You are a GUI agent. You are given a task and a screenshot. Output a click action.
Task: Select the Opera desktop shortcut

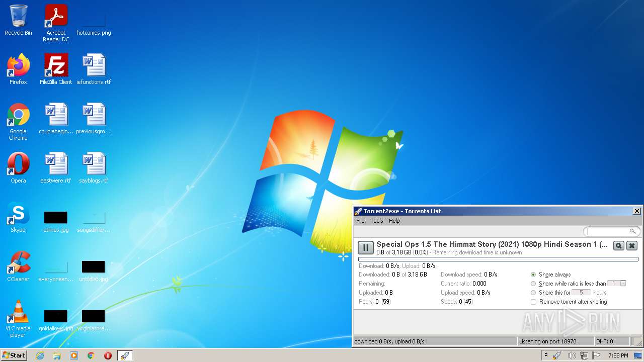[x=18, y=168]
